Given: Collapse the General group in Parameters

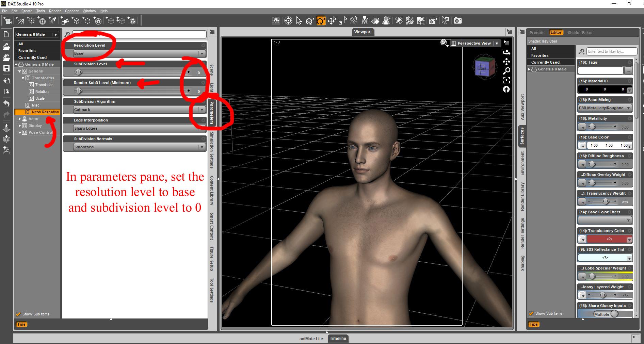Looking at the screenshot, I should [x=19, y=71].
